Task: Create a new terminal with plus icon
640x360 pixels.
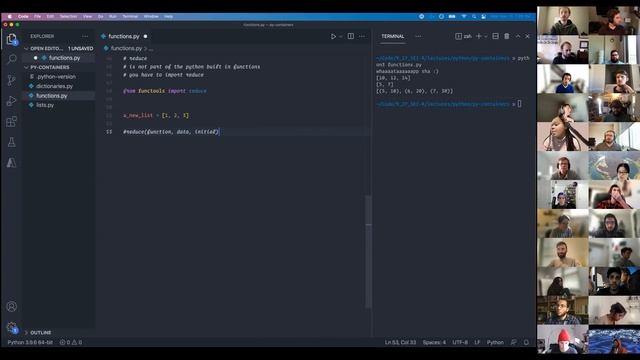Action: click(479, 36)
